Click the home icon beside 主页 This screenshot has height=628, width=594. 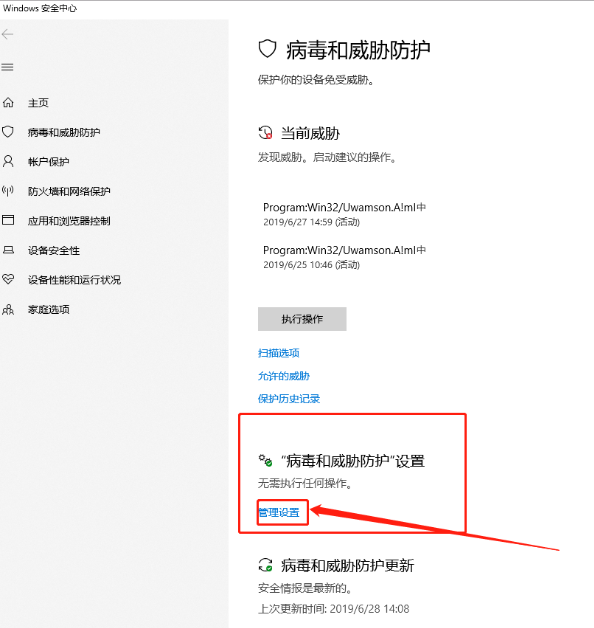pyautogui.click(x=8, y=103)
